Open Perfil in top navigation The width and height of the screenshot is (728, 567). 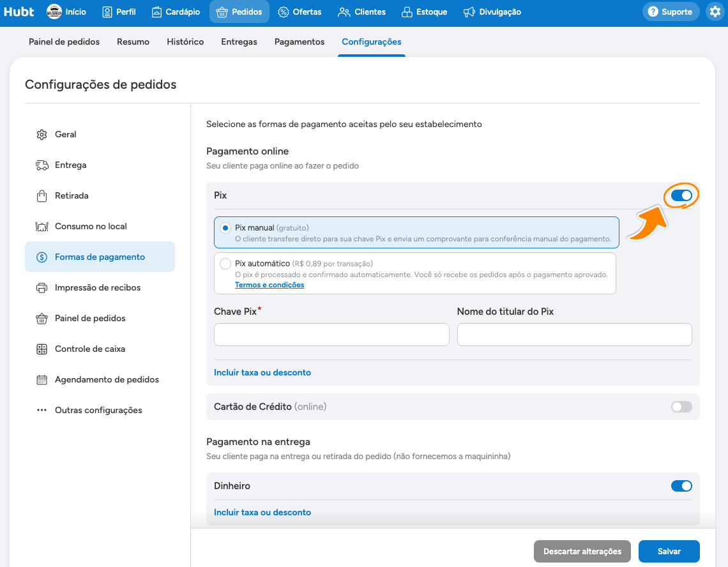119,12
